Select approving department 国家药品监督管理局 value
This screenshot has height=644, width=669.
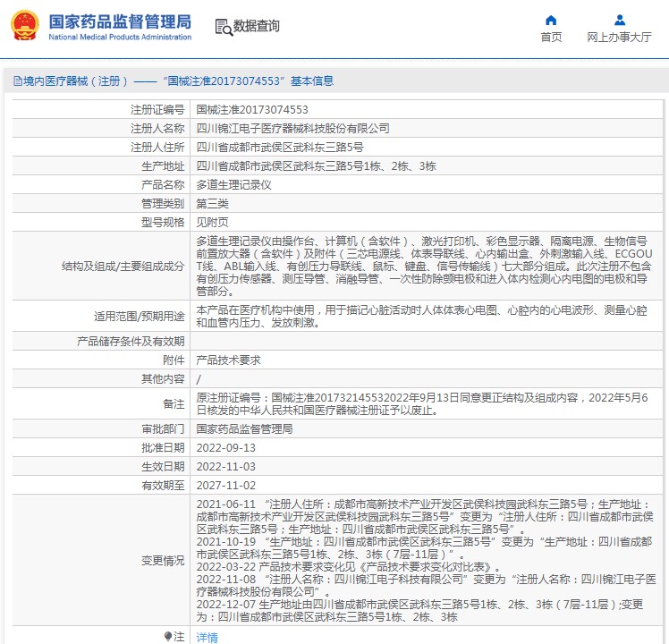[x=244, y=429]
